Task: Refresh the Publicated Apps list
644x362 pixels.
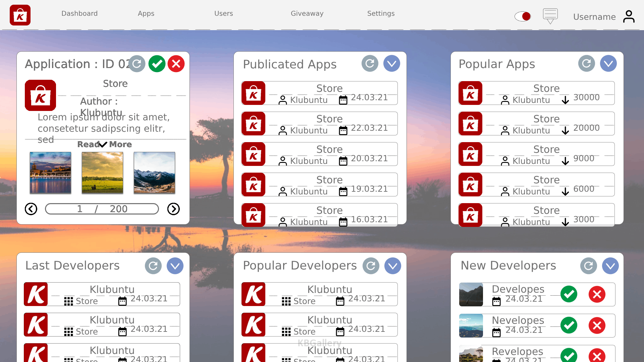Action: [370, 63]
